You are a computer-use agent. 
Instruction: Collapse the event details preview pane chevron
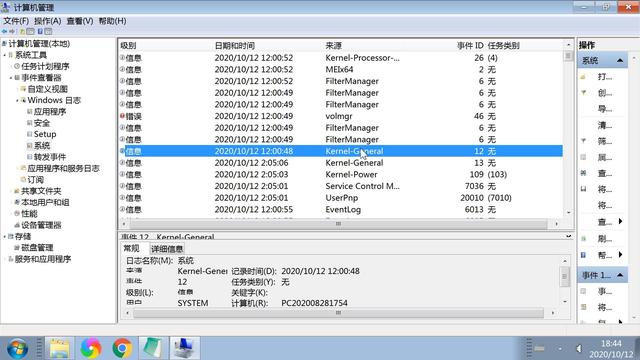[569, 236]
